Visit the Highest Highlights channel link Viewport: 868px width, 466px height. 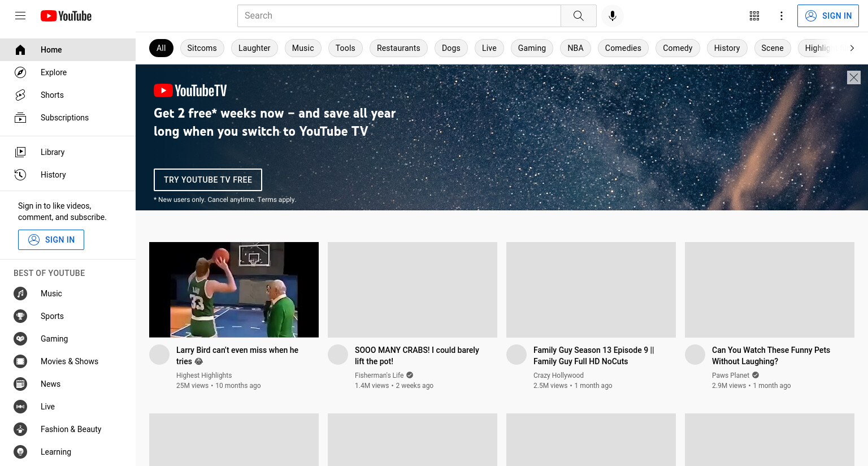click(x=204, y=376)
